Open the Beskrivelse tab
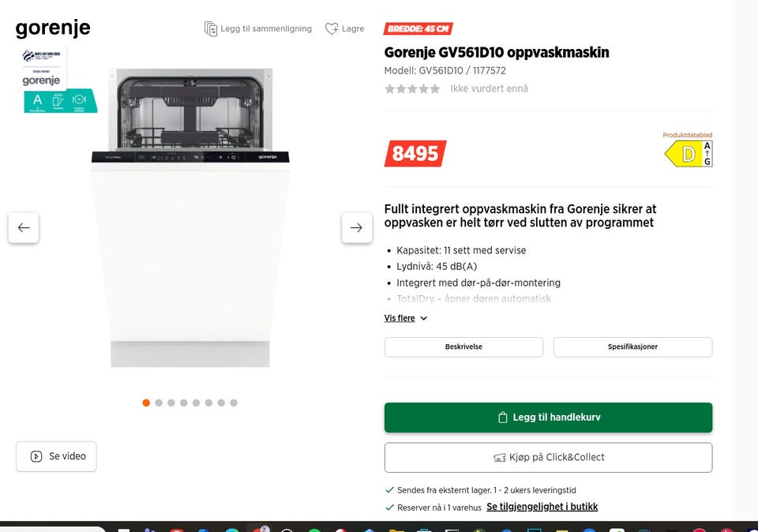Image resolution: width=758 pixels, height=532 pixels. point(463,347)
